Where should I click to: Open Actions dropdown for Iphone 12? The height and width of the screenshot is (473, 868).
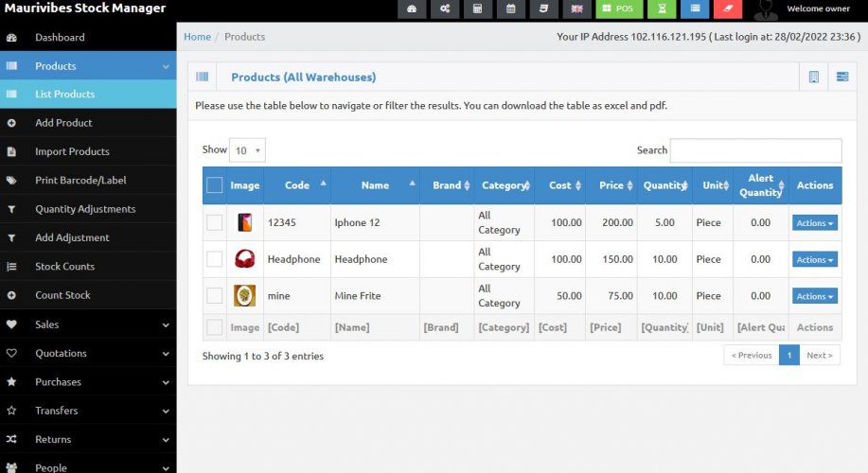tap(815, 223)
